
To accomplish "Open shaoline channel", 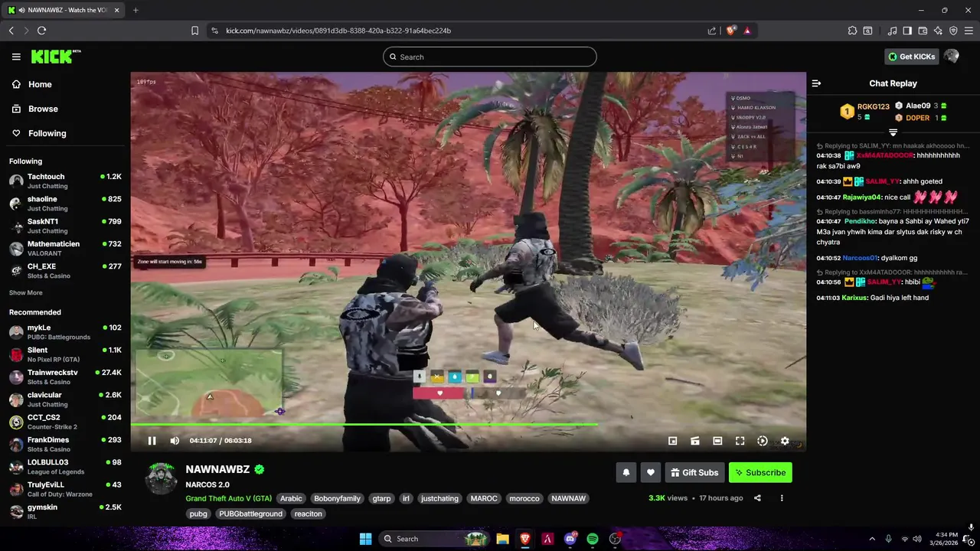I will point(65,204).
